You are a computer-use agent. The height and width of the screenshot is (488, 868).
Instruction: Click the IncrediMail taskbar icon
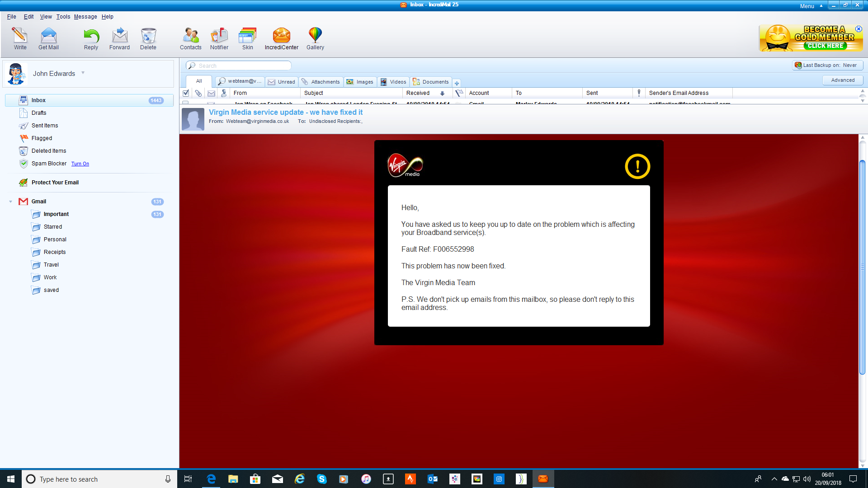tap(543, 479)
